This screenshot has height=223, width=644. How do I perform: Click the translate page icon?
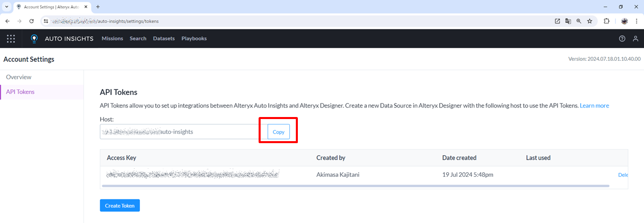click(568, 21)
